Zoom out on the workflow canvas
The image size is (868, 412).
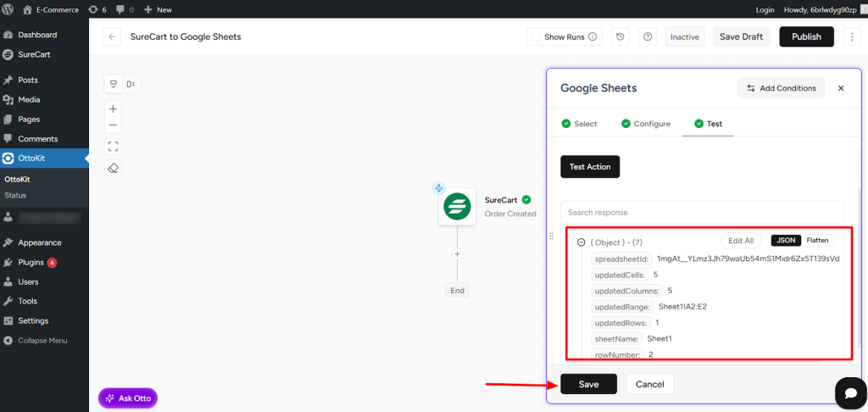pos(114,125)
